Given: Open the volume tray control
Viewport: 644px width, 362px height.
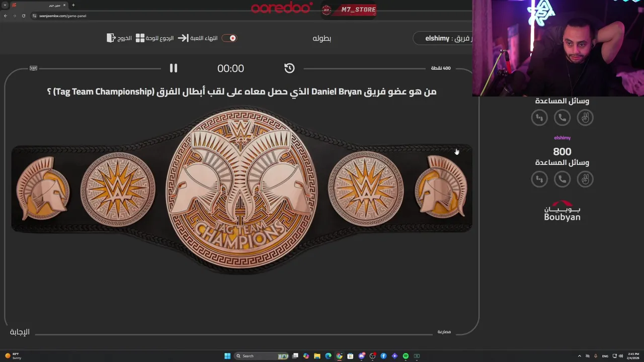Looking at the screenshot, I should pos(620,356).
